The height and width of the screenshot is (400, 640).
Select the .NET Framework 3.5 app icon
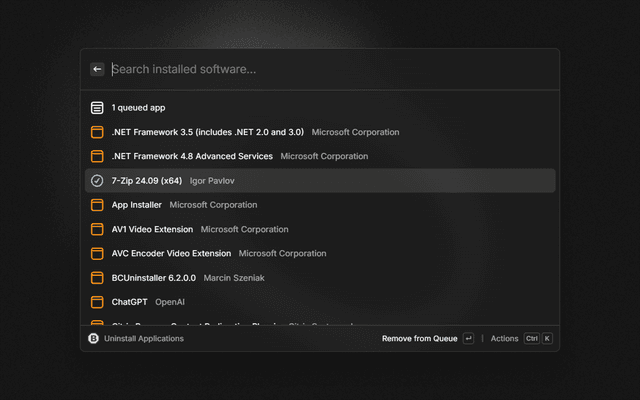[x=97, y=132]
